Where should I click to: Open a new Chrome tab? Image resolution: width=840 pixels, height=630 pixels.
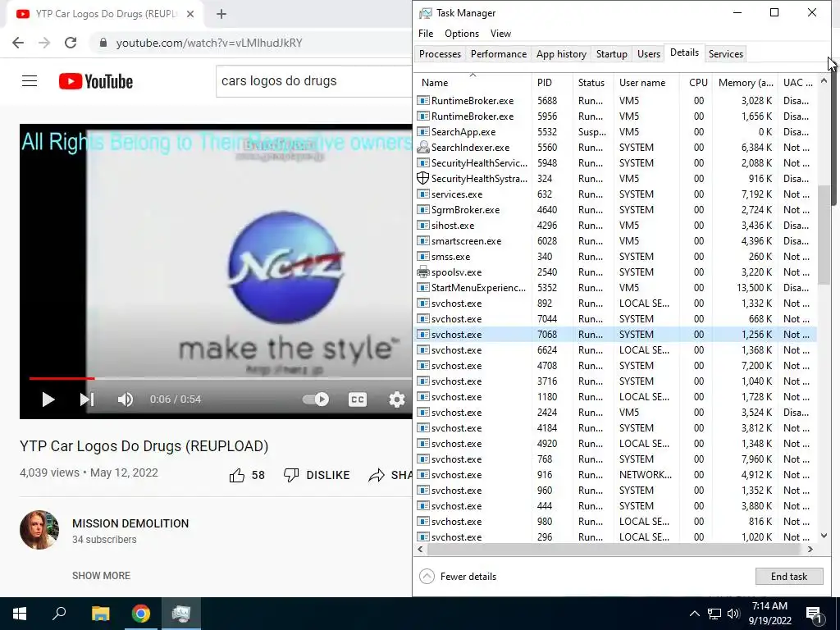221,14
